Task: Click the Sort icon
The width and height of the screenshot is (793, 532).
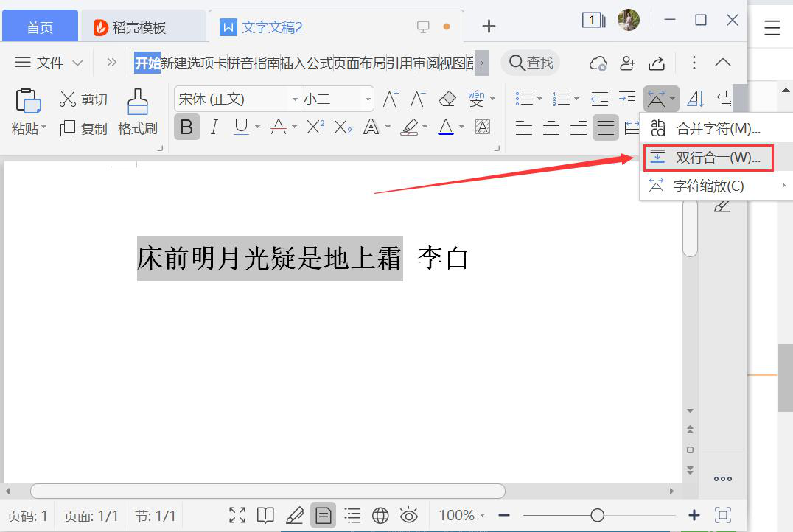Action: click(x=696, y=99)
